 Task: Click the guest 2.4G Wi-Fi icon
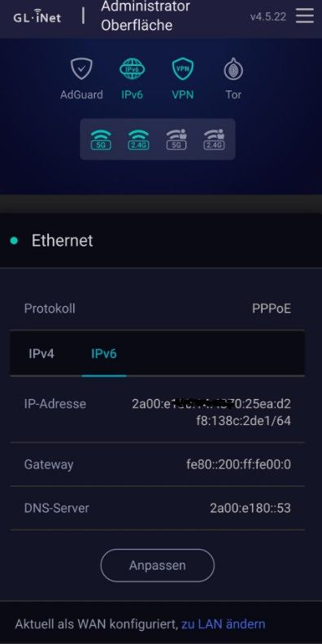(214, 140)
